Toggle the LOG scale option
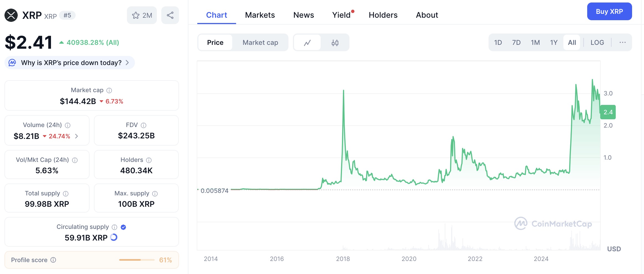644x274 pixels. click(x=597, y=43)
